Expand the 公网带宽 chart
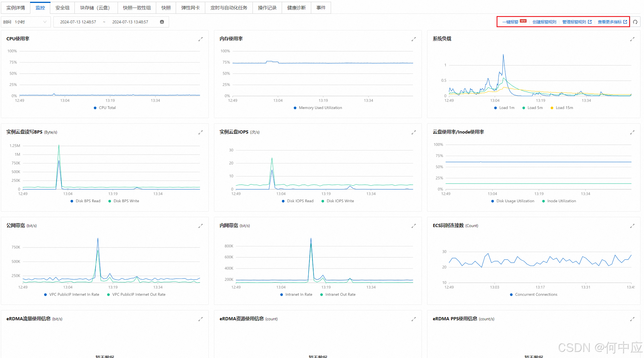 click(201, 226)
